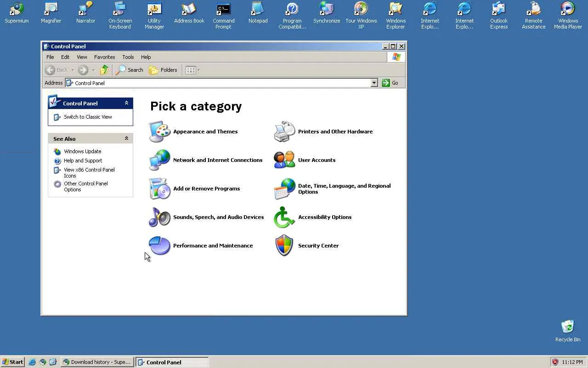
Task: Open the View menu
Action: [82, 57]
